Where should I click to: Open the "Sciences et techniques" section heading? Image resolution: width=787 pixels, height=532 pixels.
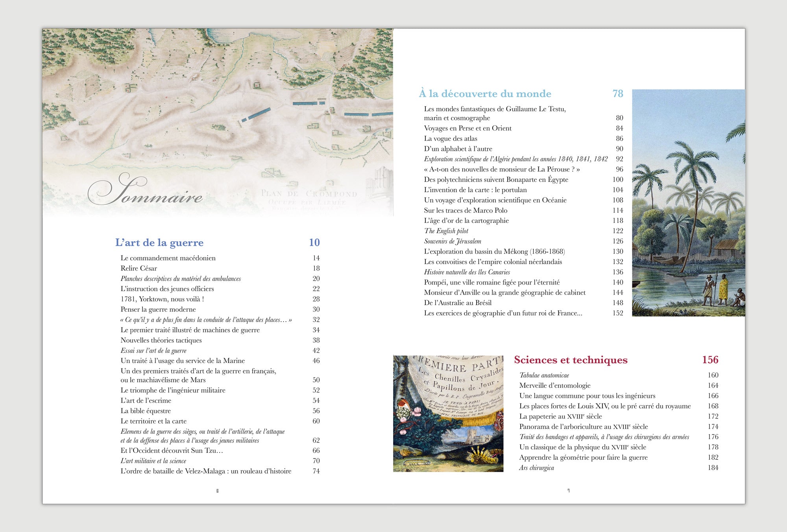(571, 360)
